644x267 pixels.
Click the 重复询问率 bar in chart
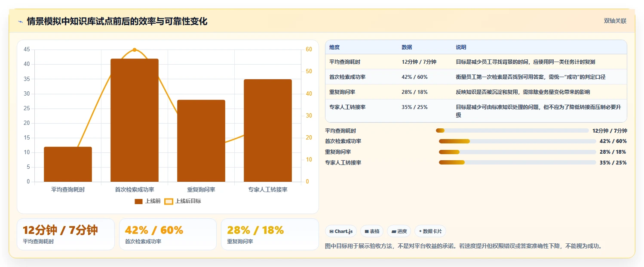click(201, 141)
